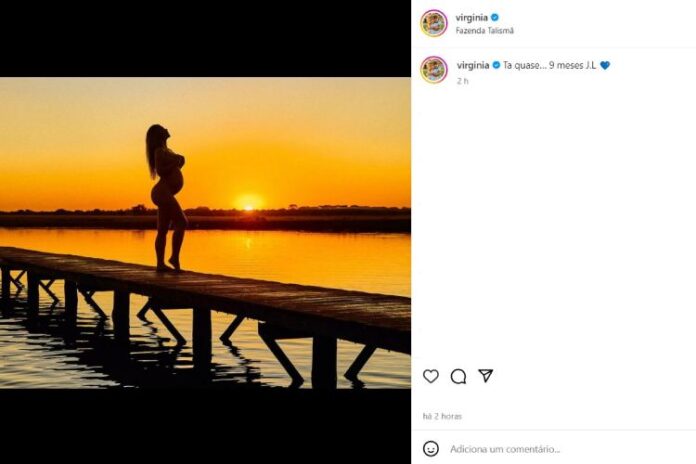Click the blue heart emoji in the caption
This screenshot has width=696, height=464.
[x=605, y=65]
